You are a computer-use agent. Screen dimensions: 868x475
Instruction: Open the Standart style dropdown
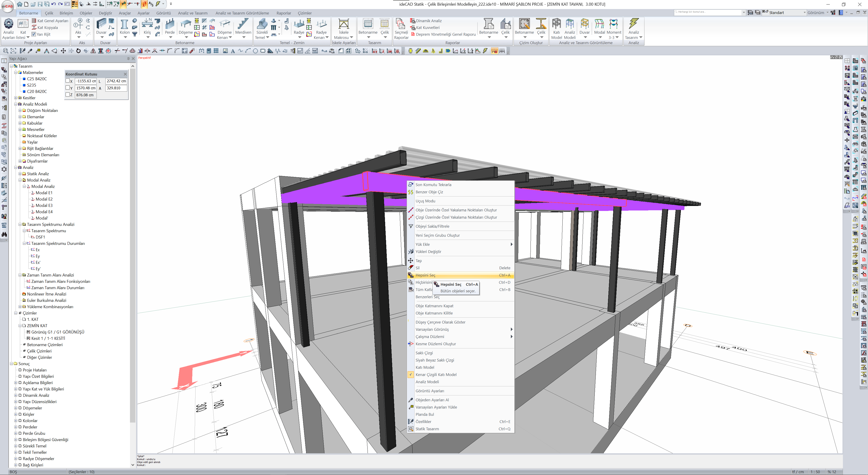(804, 12)
